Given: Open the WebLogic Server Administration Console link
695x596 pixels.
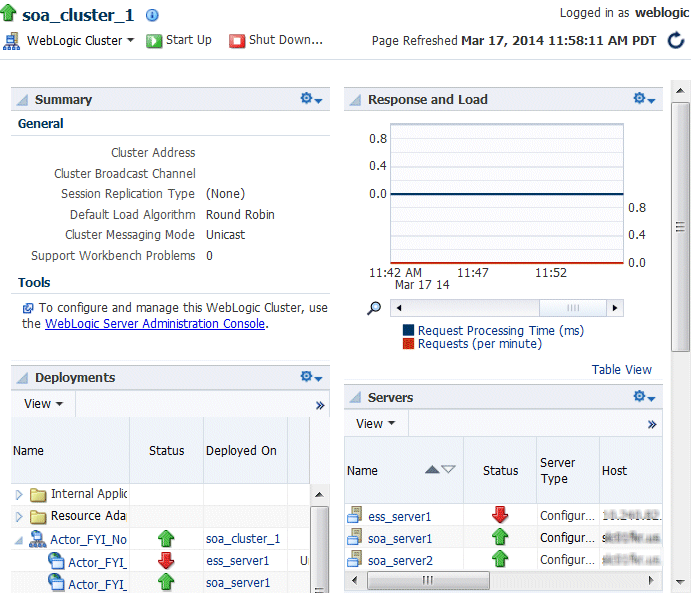Looking at the screenshot, I should 155,323.
